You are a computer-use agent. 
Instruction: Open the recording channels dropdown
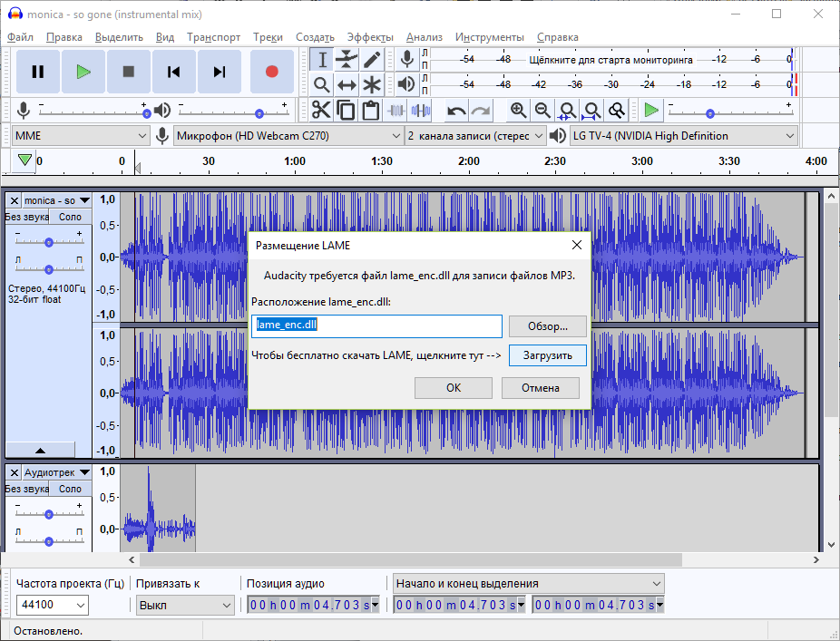475,136
